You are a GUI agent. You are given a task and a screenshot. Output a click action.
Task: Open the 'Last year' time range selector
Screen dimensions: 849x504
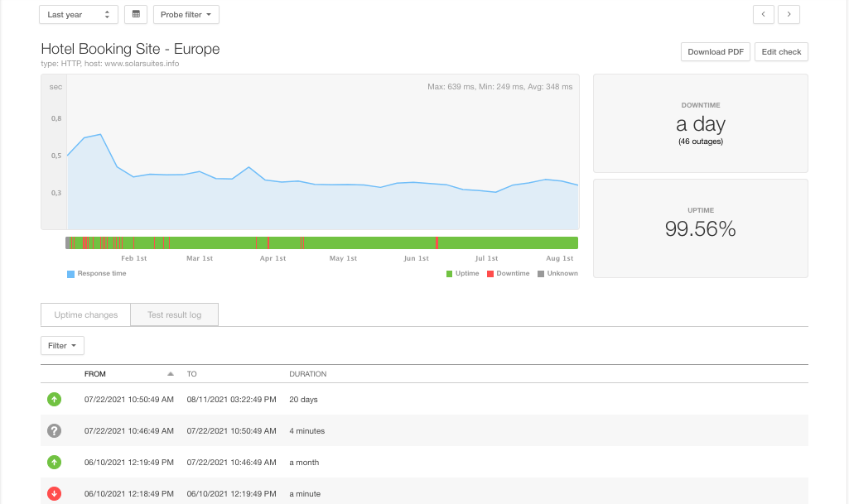[x=78, y=14]
